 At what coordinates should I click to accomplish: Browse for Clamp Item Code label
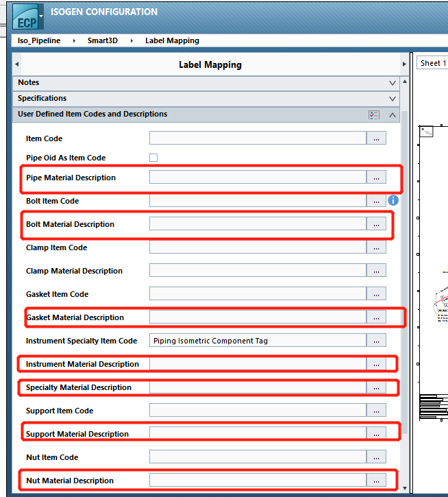pyautogui.click(x=376, y=247)
